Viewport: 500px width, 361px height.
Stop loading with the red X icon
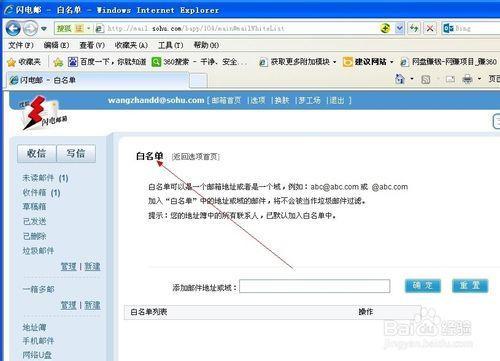click(x=430, y=28)
